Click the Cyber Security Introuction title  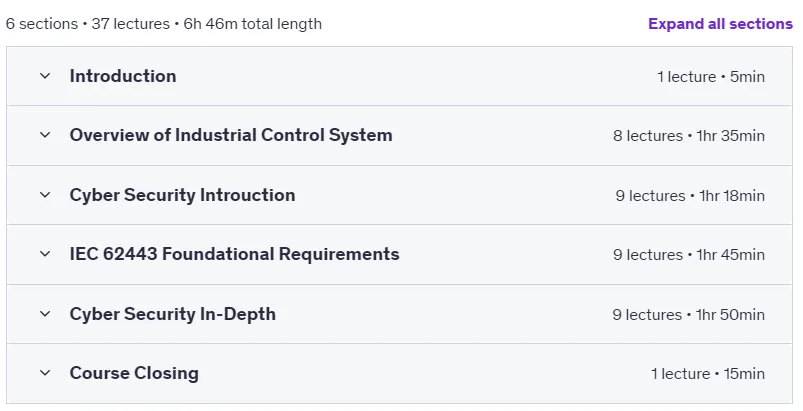[182, 195]
